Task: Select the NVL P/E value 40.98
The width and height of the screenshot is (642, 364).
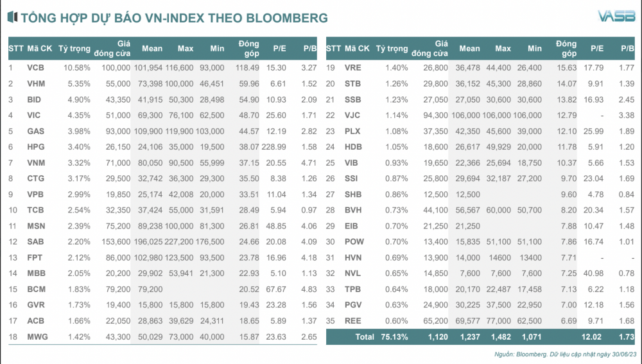Action: tap(593, 273)
